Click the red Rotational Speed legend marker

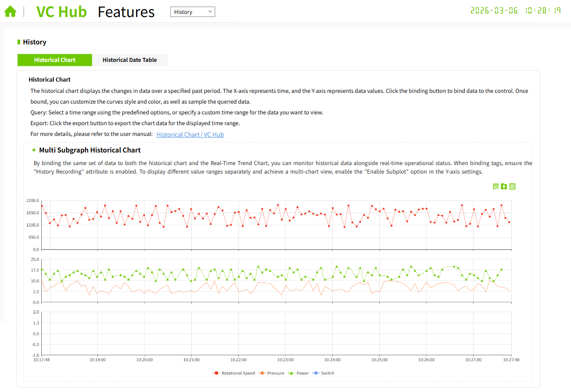point(216,373)
